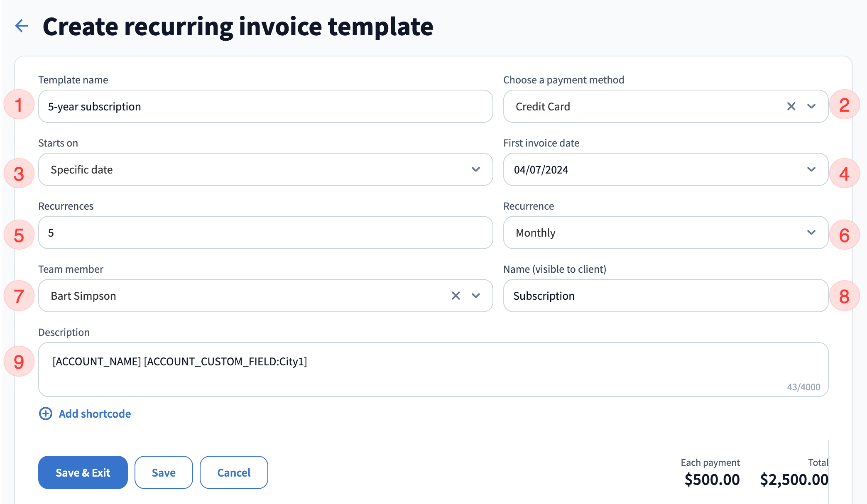The height and width of the screenshot is (504, 867).
Task: Click the Template name input field
Action: click(266, 107)
